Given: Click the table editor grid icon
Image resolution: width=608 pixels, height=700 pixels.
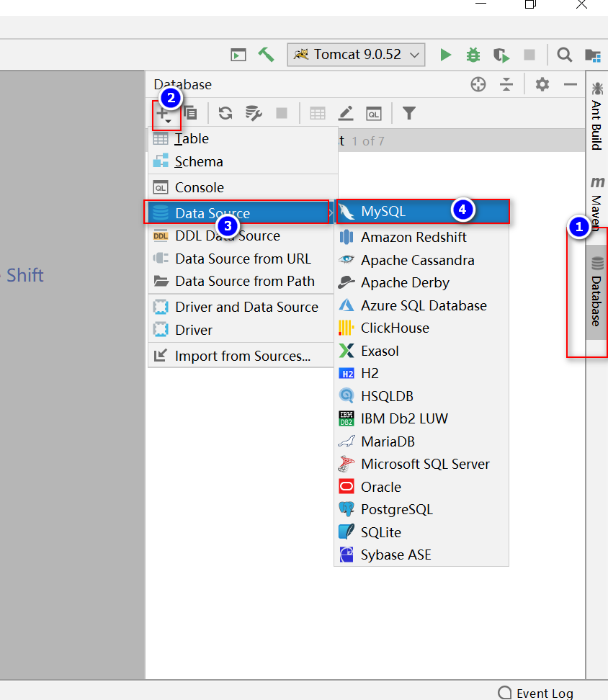Looking at the screenshot, I should tap(318, 113).
